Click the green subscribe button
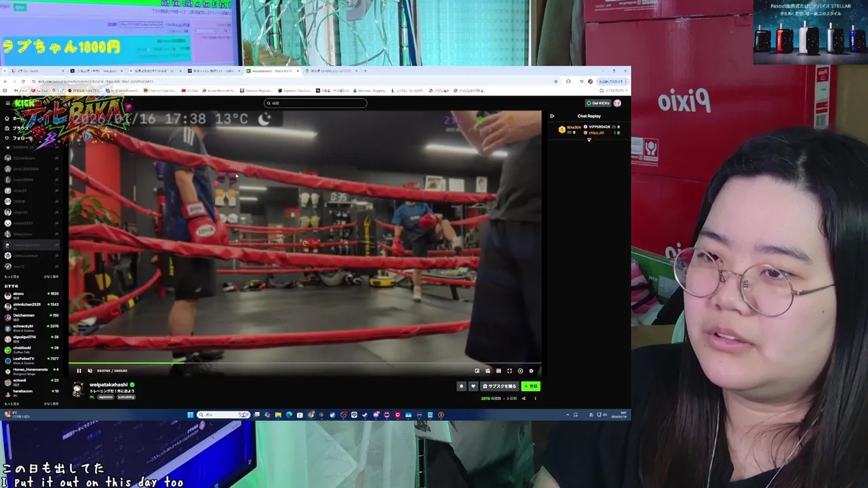 531,386
